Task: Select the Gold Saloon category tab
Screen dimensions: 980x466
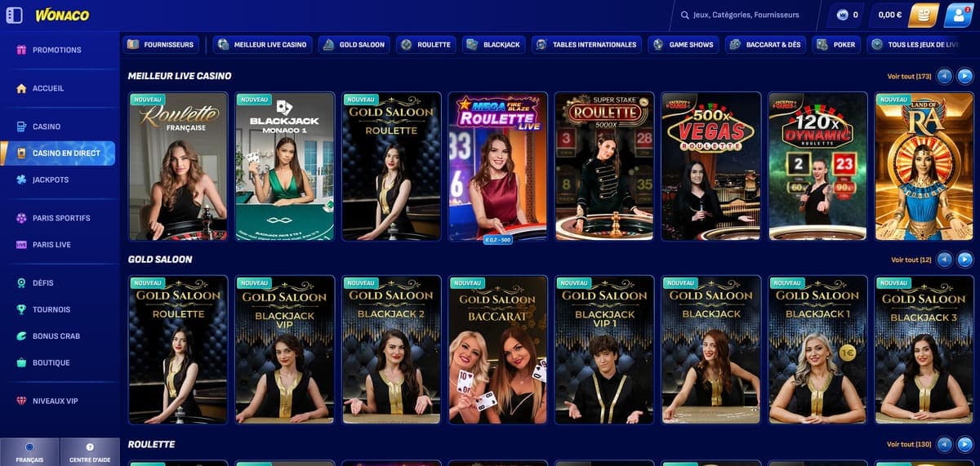Action: pyautogui.click(x=354, y=44)
